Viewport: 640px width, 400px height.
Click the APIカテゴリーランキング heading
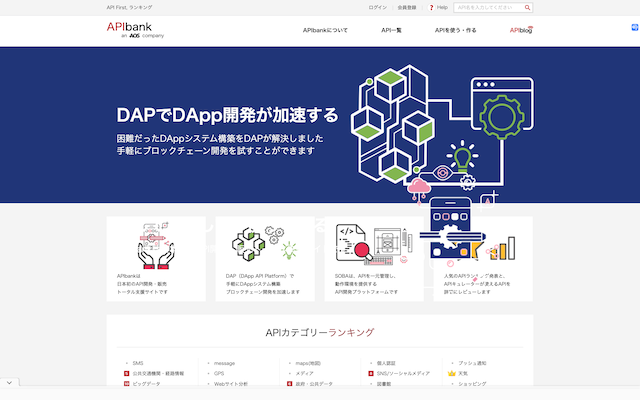pos(320,333)
